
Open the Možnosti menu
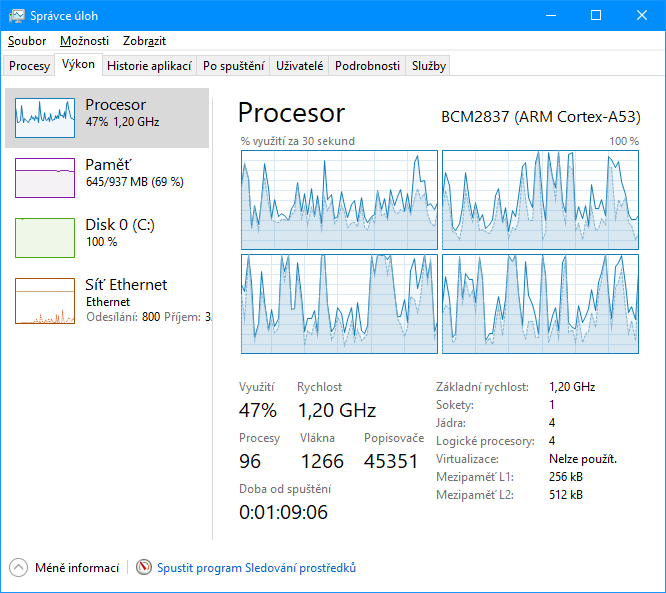click(84, 41)
